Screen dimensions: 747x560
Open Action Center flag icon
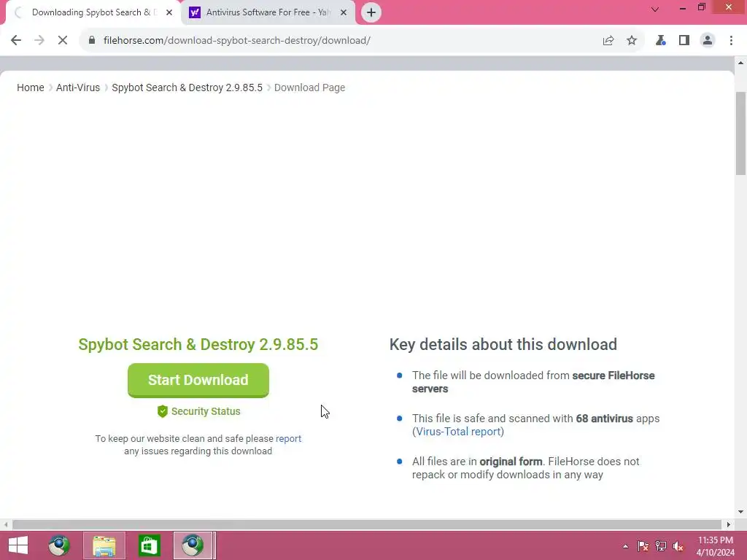[643, 546]
